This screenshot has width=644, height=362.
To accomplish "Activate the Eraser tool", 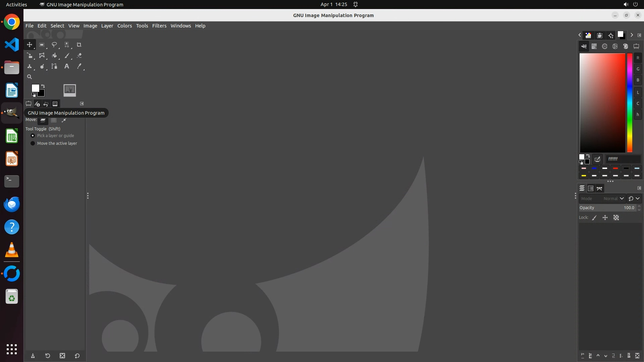I will [x=79, y=56].
